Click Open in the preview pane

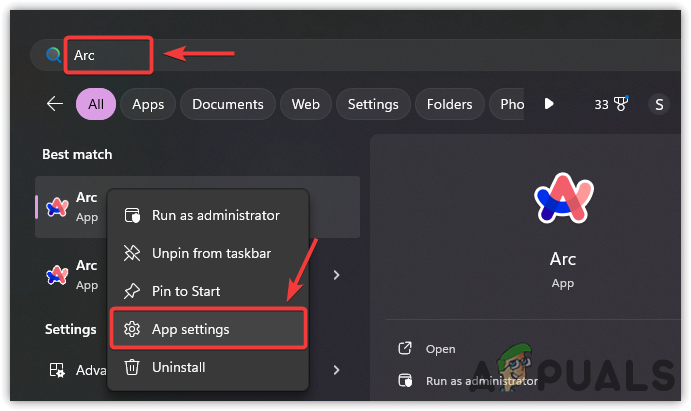[x=440, y=349]
